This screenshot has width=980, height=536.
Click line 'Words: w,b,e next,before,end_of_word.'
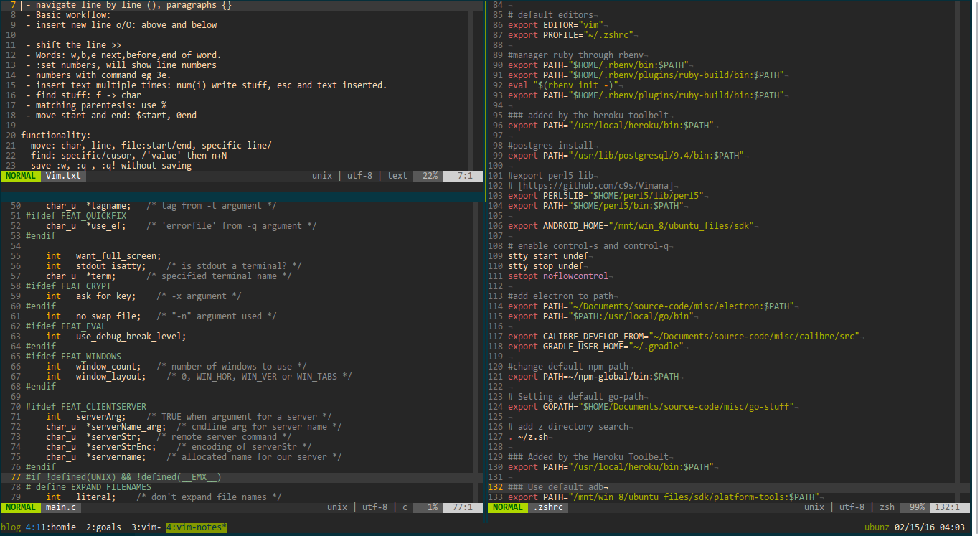tap(123, 55)
